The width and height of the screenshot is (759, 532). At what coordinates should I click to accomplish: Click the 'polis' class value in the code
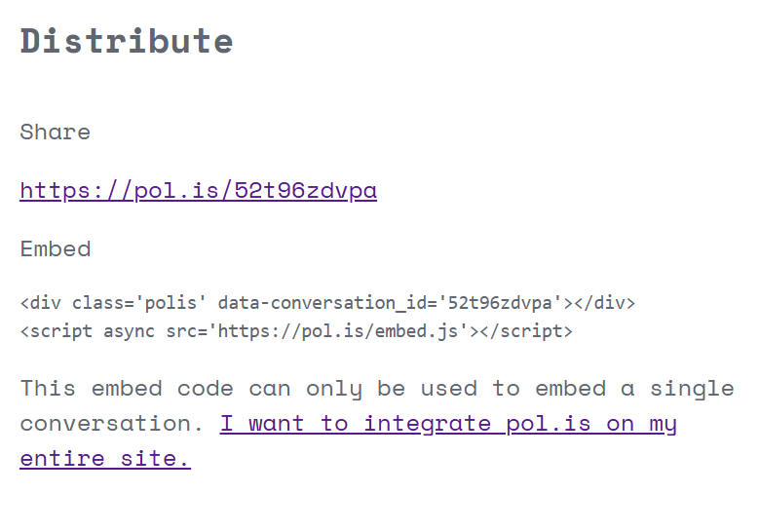pyautogui.click(x=171, y=303)
